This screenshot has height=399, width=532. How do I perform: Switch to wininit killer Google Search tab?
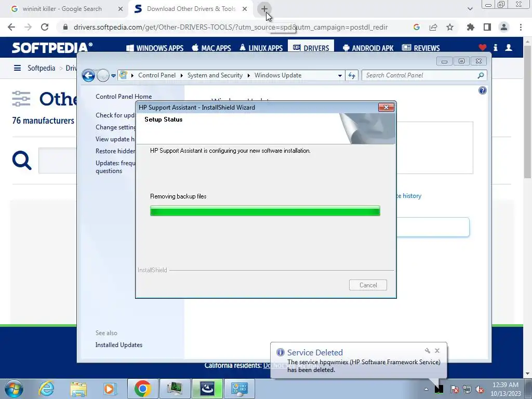pyautogui.click(x=62, y=9)
